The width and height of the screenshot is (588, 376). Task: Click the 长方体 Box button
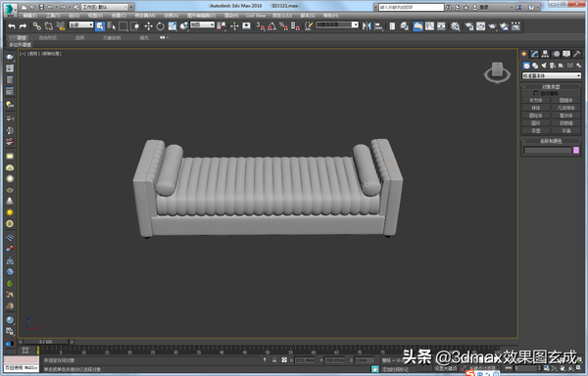pos(536,101)
